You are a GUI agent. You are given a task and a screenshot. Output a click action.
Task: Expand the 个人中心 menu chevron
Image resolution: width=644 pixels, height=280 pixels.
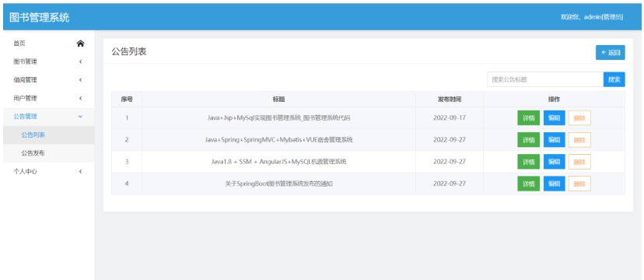click(81, 172)
